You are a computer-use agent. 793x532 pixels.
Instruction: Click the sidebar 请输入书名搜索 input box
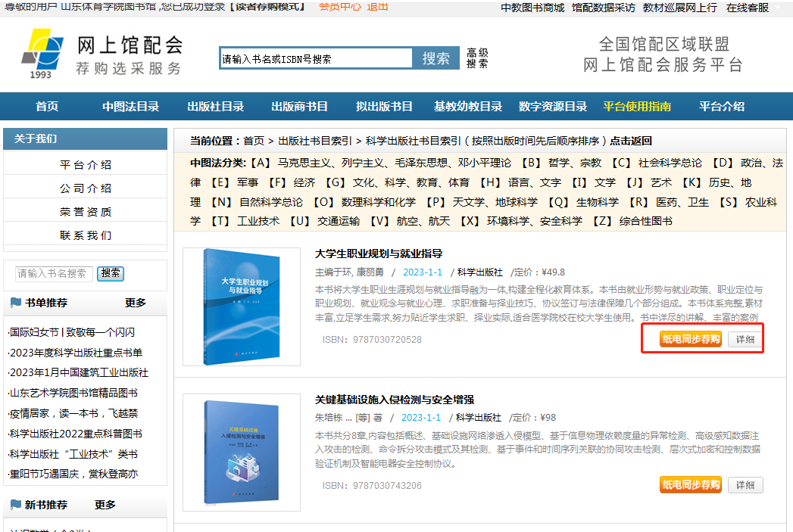pos(54,274)
